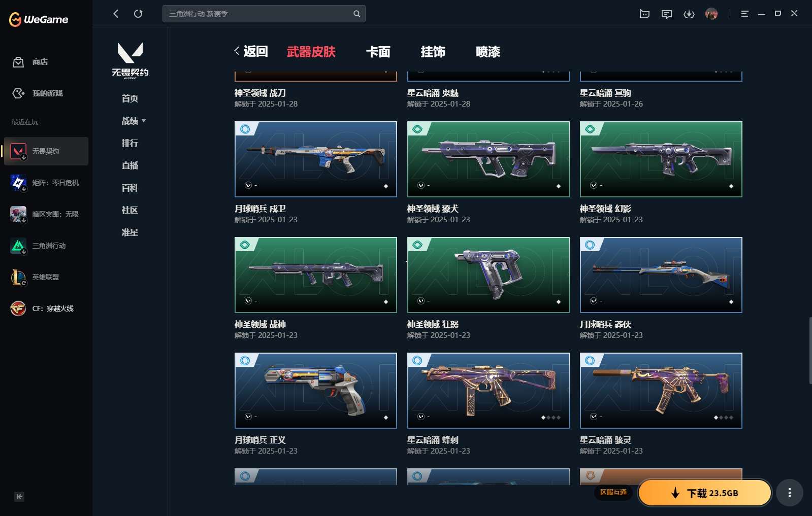Open the download manager icon

coord(689,14)
